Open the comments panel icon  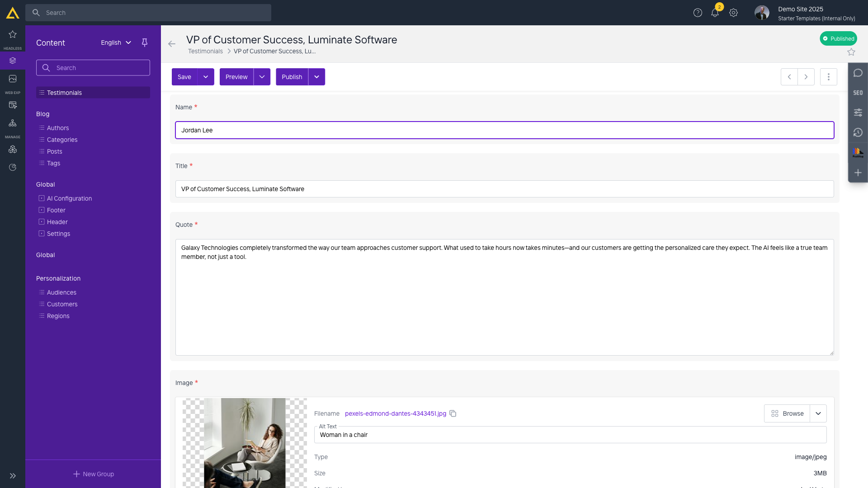click(858, 73)
